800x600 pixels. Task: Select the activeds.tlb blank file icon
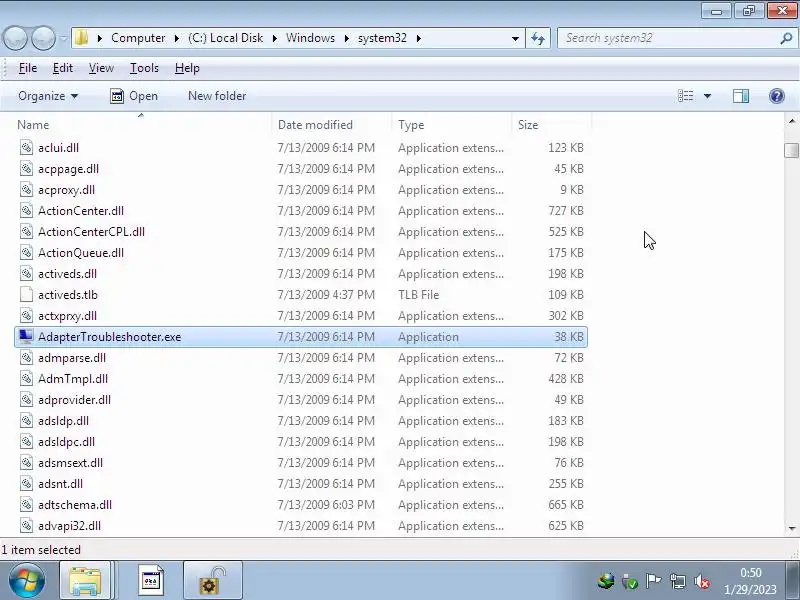click(27, 295)
